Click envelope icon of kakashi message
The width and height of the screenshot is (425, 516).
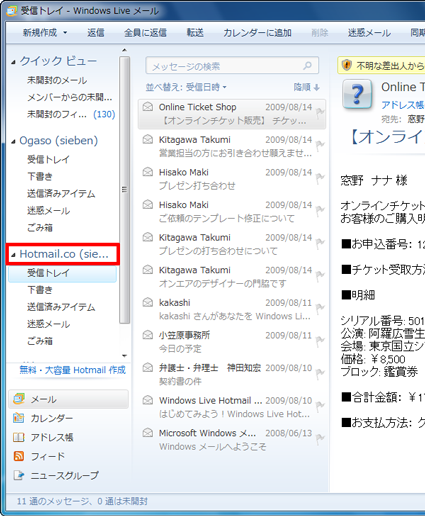148,302
